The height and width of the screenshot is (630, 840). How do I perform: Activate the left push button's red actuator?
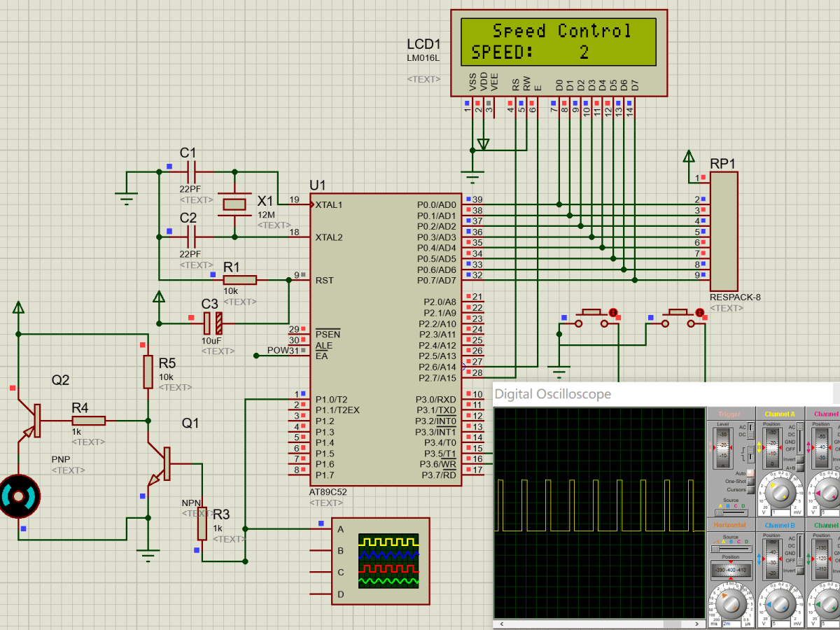pyautogui.click(x=614, y=312)
